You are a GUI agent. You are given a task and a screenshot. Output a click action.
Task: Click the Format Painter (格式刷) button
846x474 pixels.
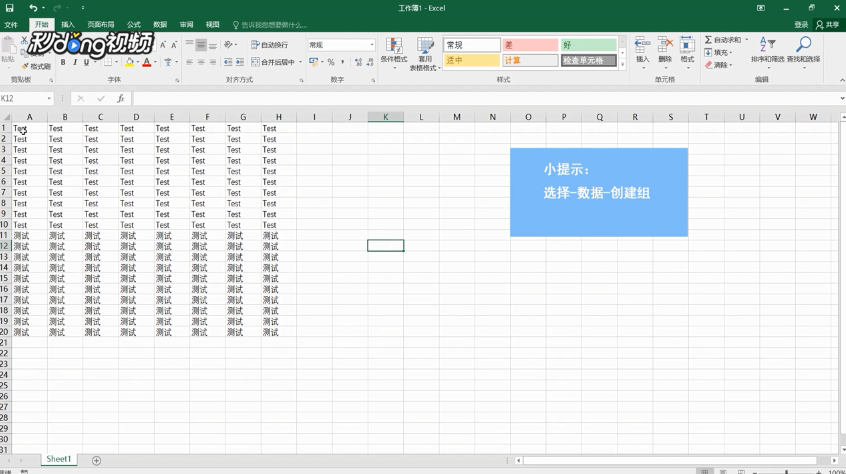pos(36,66)
